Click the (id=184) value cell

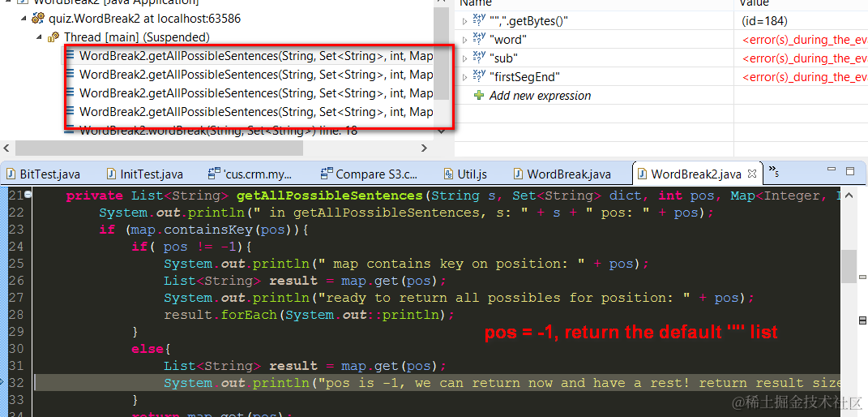click(764, 21)
